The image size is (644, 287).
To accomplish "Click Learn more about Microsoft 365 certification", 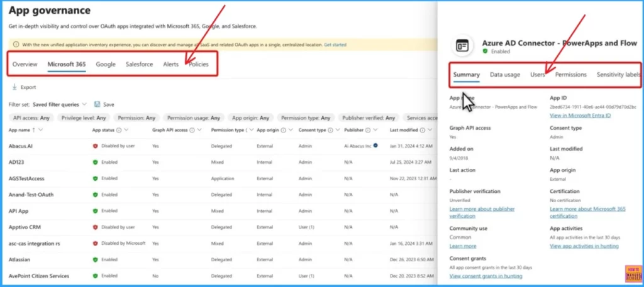I will click(588, 212).
